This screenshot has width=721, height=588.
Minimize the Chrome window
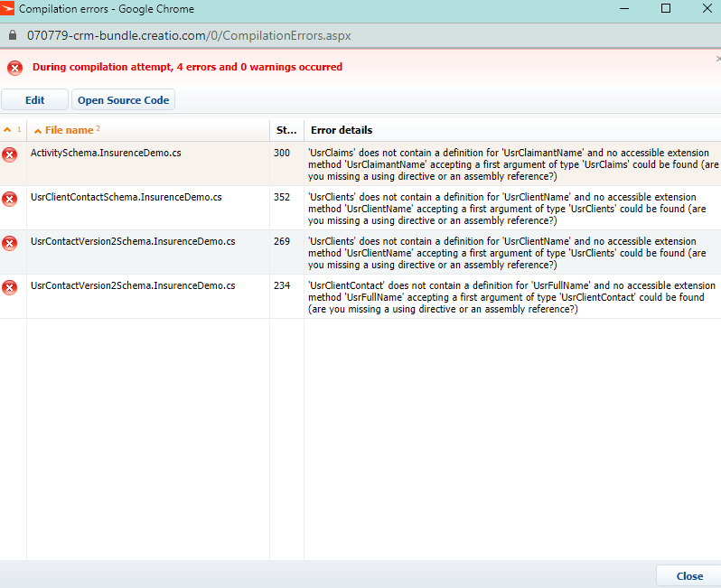click(624, 9)
